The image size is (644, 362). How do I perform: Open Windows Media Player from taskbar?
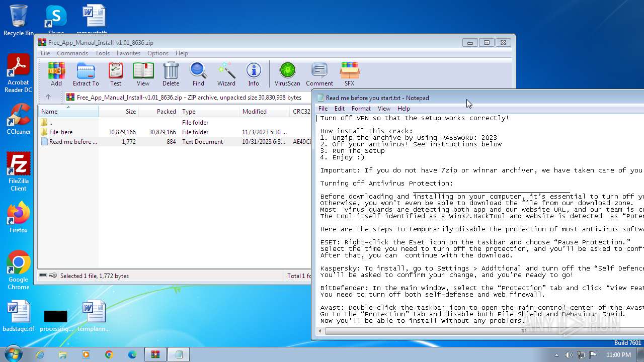(x=86, y=354)
